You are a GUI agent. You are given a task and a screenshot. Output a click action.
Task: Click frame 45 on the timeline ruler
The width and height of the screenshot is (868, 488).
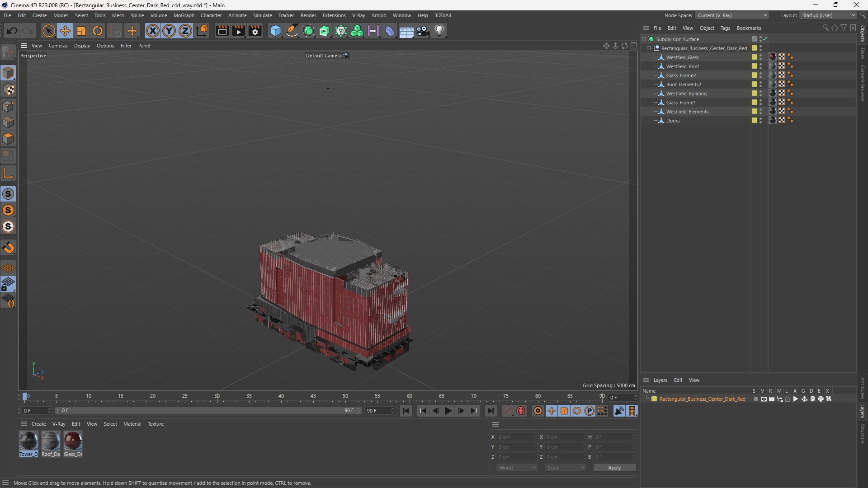pos(313,396)
